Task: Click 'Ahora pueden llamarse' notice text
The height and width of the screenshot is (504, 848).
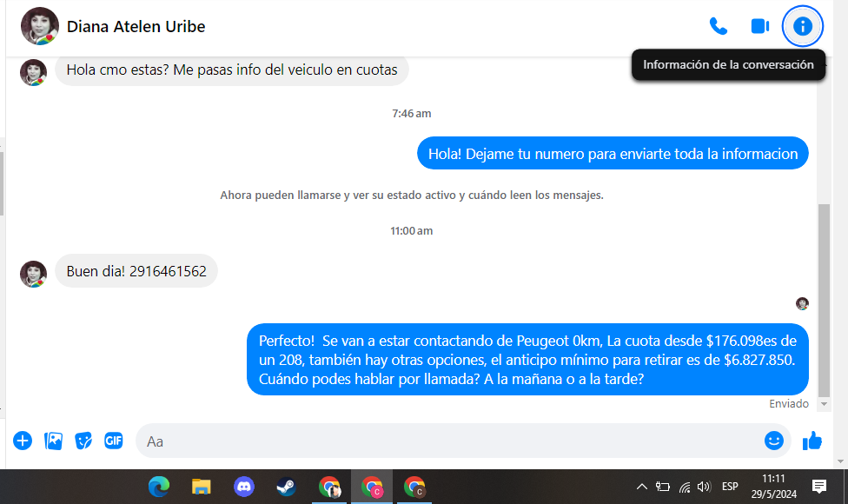Action: click(x=412, y=196)
